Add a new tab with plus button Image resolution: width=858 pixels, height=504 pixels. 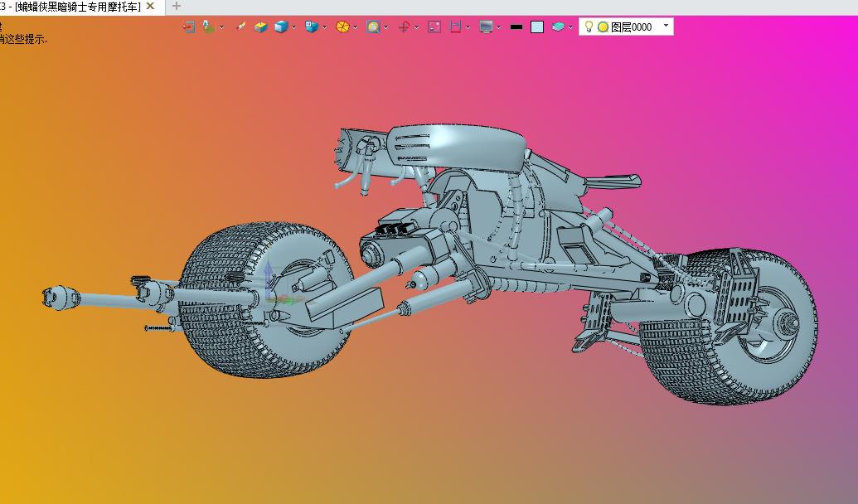coord(177,7)
